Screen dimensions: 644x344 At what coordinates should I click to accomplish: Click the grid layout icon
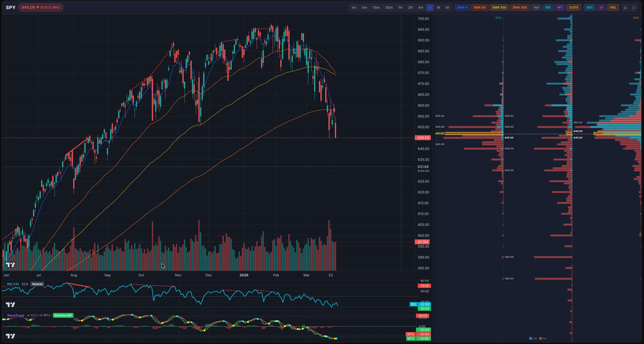coord(625,8)
